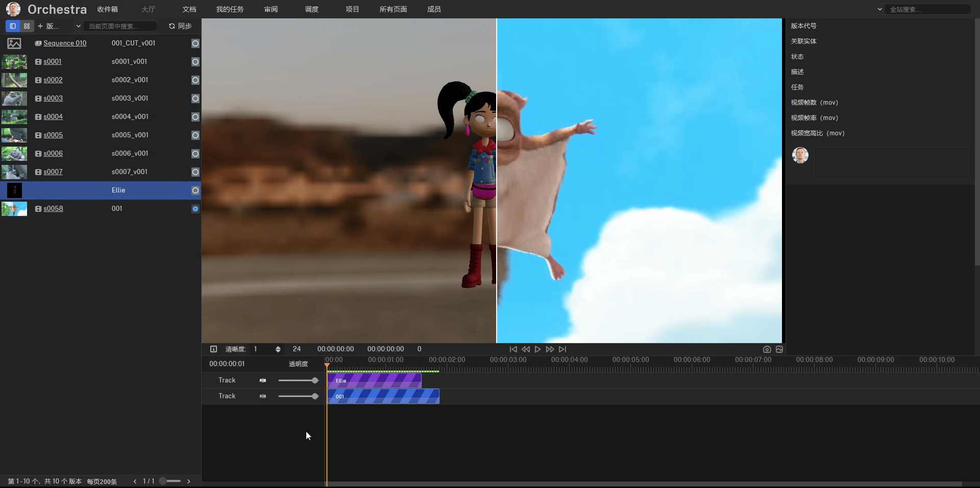Image resolution: width=980 pixels, height=488 pixels.
Task: Go to the previous page arrow
Action: [135, 481]
